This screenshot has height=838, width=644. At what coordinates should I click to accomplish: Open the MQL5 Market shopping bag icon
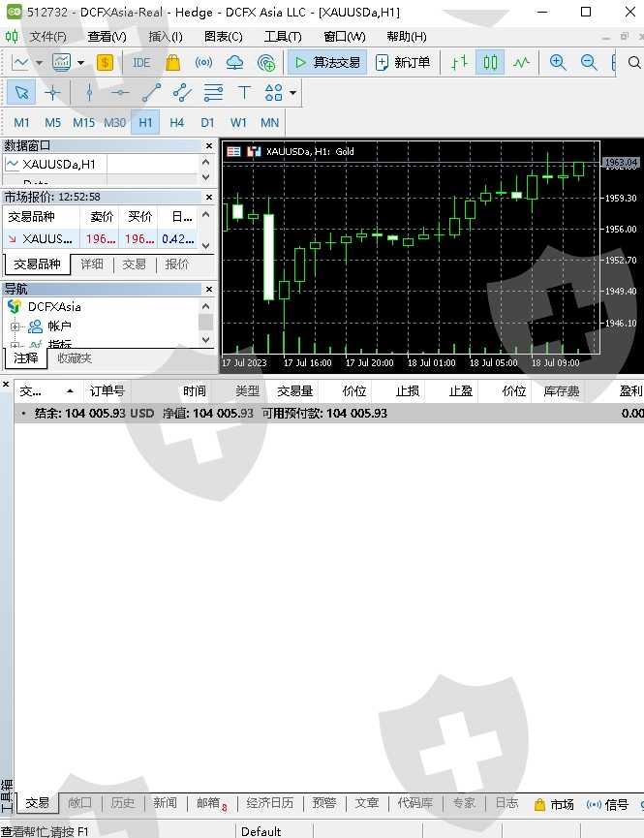tap(172, 62)
